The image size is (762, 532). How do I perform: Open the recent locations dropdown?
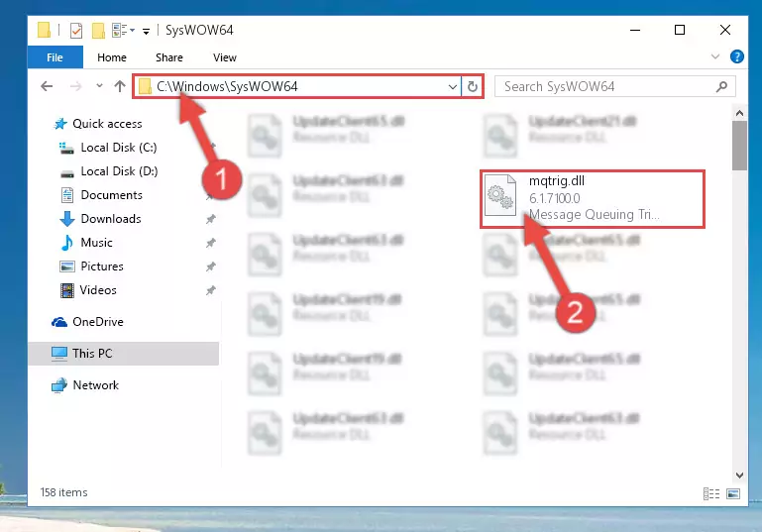(99, 86)
